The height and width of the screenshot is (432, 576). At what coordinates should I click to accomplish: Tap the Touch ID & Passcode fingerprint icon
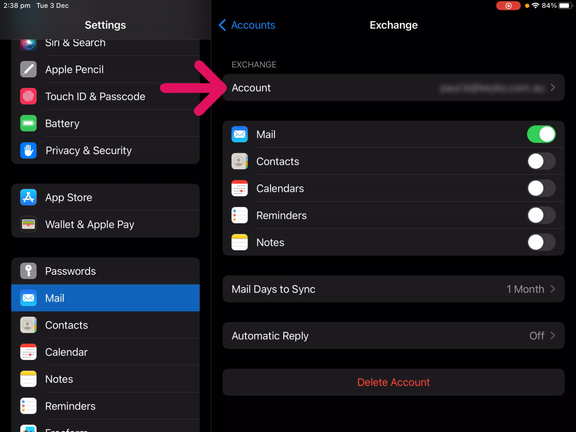tap(28, 96)
